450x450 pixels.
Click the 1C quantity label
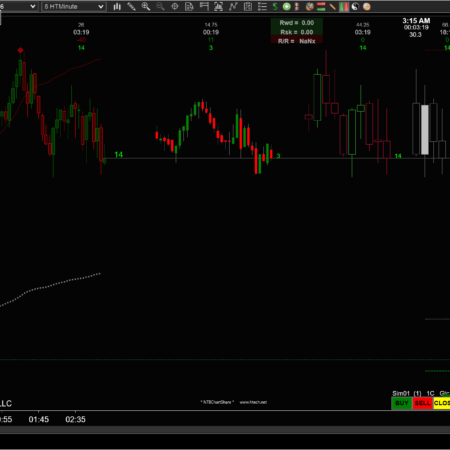pos(430,393)
